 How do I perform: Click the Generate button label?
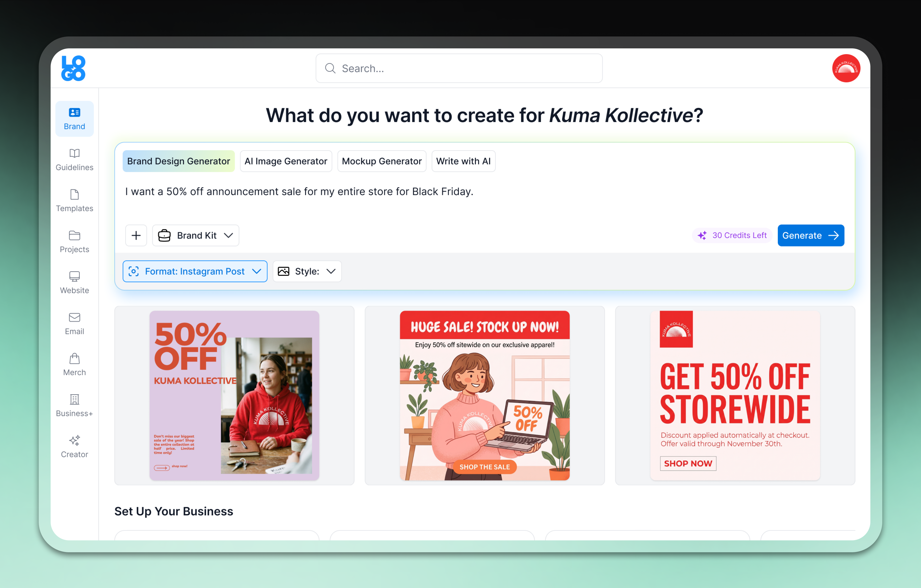click(802, 235)
